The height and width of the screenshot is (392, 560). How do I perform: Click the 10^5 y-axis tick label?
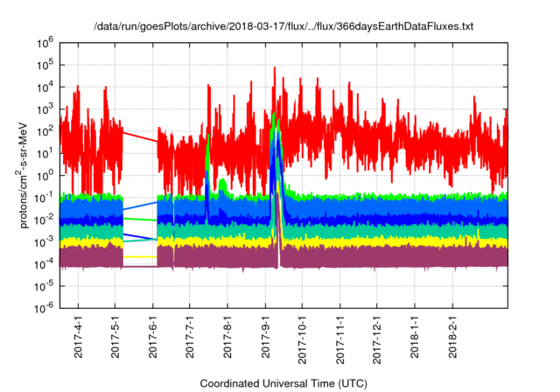pyautogui.click(x=45, y=66)
